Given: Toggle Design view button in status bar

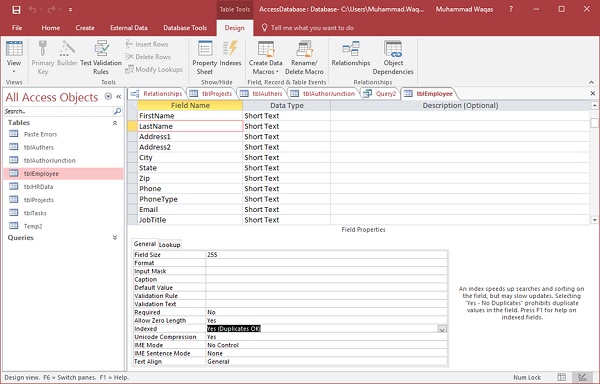Looking at the screenshot, I should pyautogui.click(x=582, y=377).
